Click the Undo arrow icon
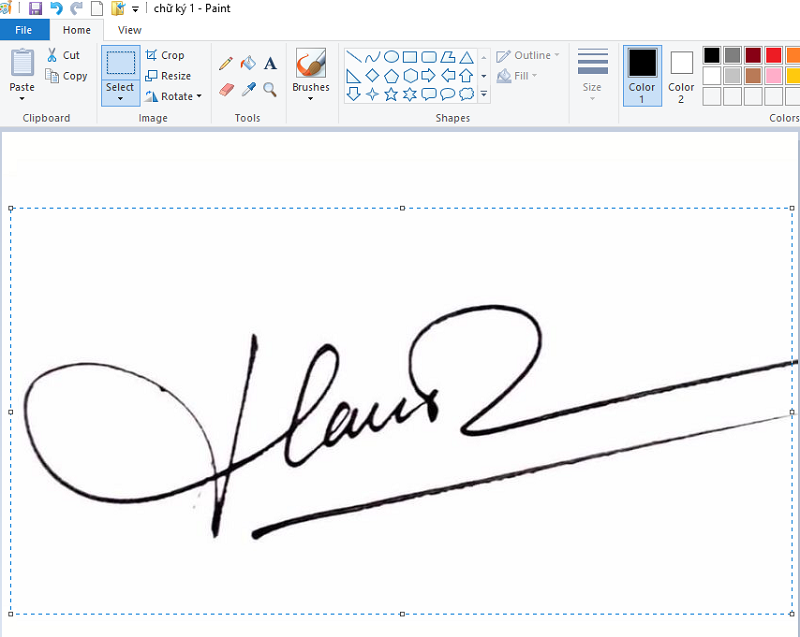Image resolution: width=800 pixels, height=637 pixels. (56, 8)
